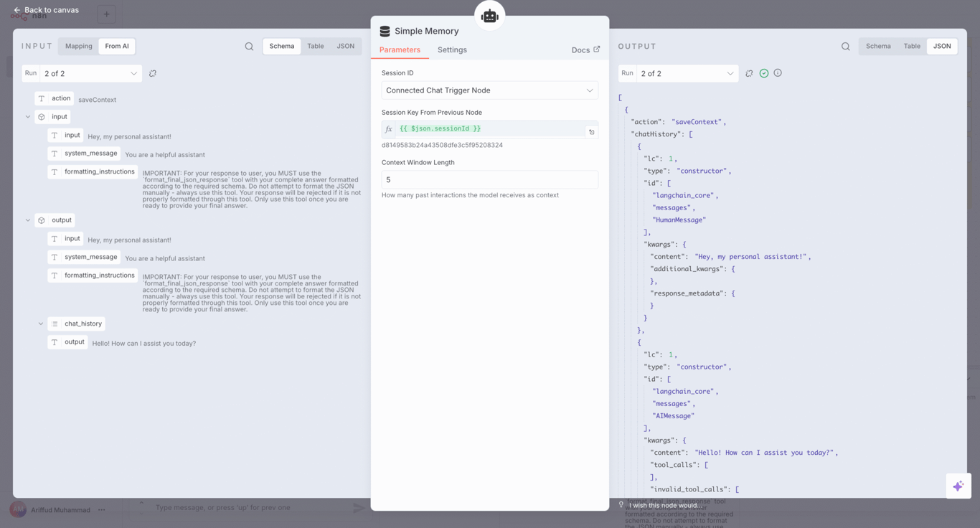Select the output Table view
Viewport: 980px width, 528px height.
coord(912,47)
